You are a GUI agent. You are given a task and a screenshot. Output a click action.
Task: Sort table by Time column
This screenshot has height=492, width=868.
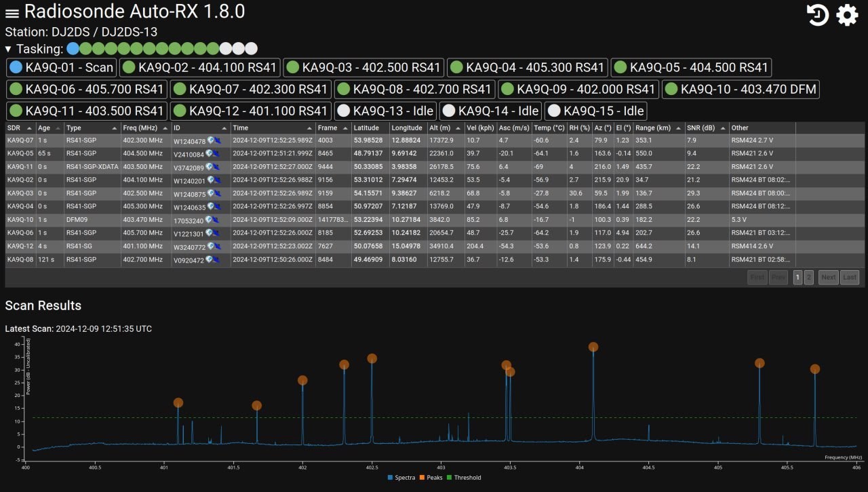(x=273, y=128)
